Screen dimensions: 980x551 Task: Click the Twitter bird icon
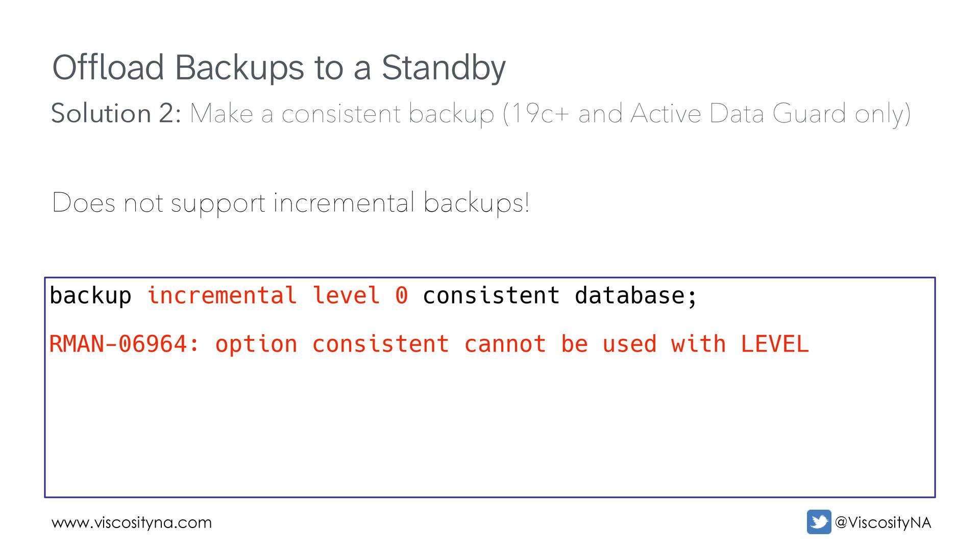click(x=819, y=522)
